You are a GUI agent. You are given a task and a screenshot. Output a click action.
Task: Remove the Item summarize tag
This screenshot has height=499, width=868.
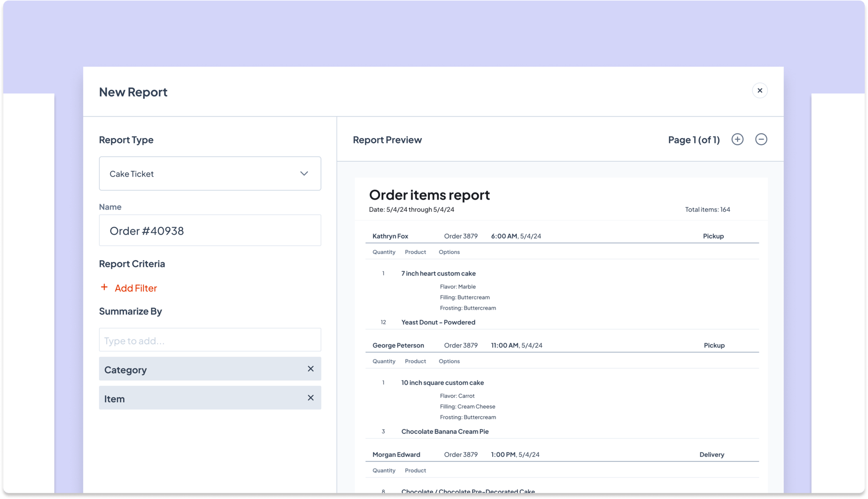click(311, 398)
